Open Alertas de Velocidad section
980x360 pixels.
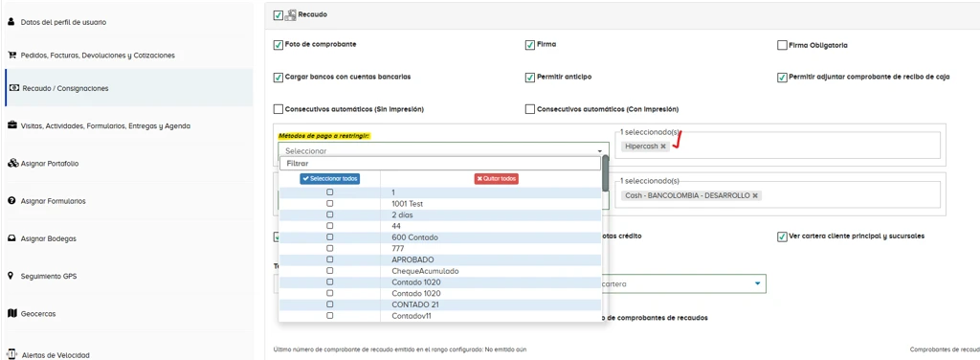[56, 355]
